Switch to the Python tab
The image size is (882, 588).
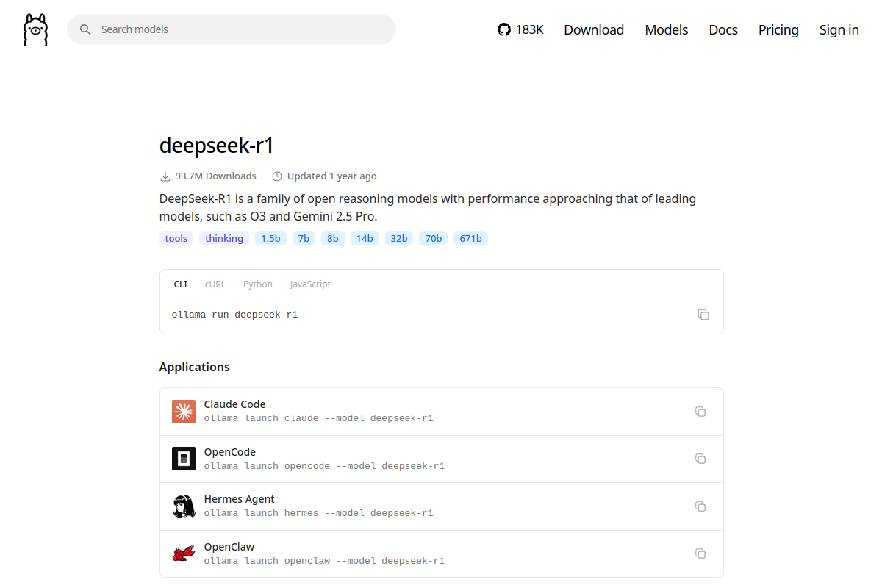pos(258,284)
